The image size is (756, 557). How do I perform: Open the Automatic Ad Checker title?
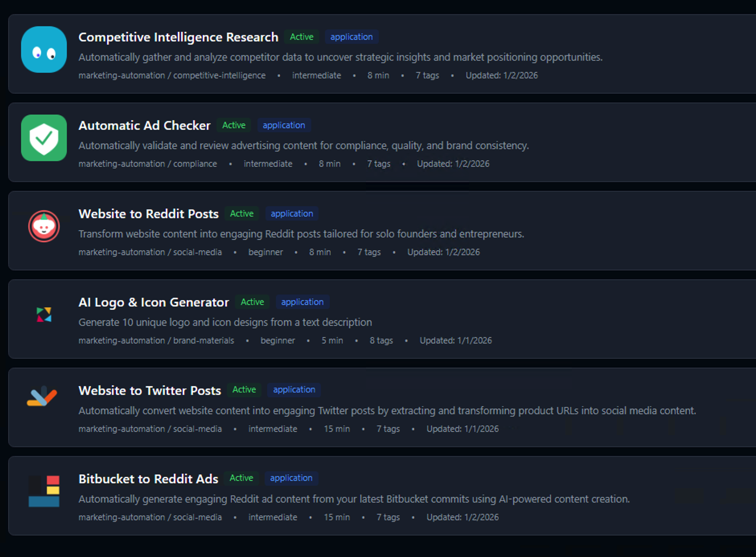click(144, 125)
